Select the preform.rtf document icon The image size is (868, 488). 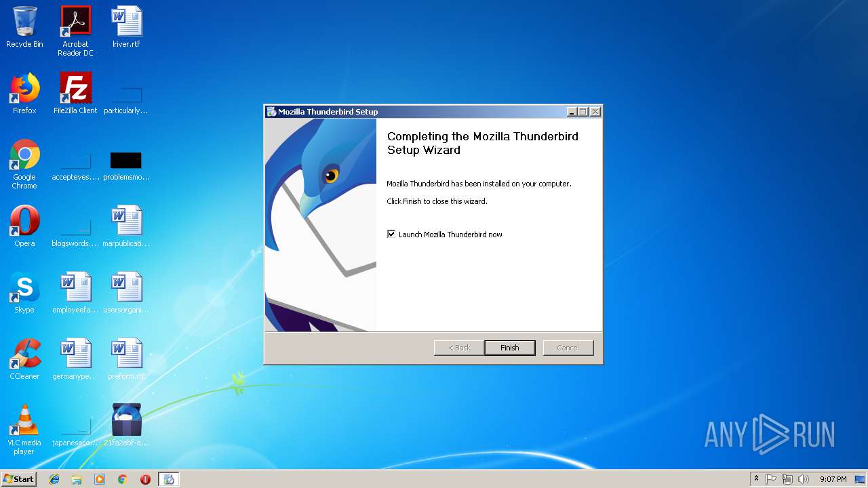126,359
